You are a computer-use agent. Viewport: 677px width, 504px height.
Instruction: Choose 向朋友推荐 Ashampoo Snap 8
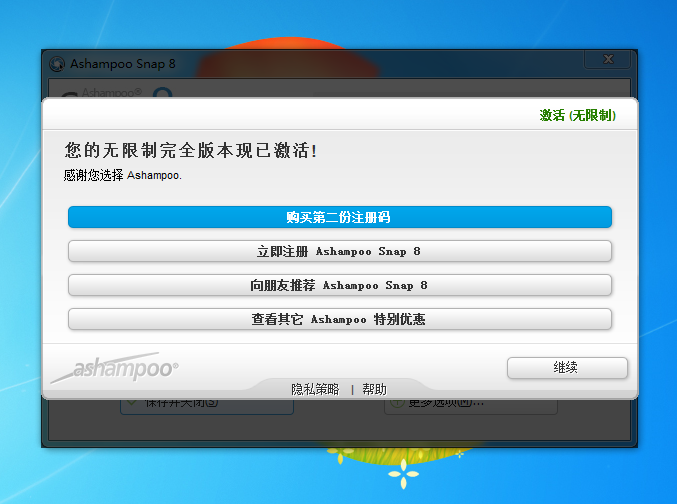339,285
